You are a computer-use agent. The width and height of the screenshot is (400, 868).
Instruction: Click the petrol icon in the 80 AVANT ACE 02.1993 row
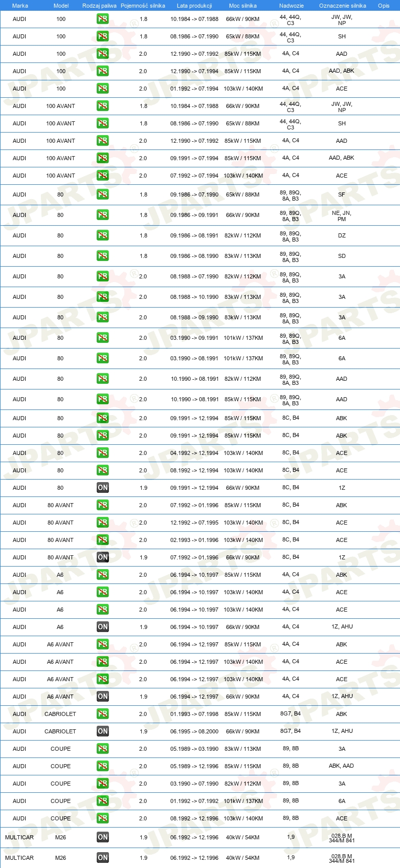point(103,540)
